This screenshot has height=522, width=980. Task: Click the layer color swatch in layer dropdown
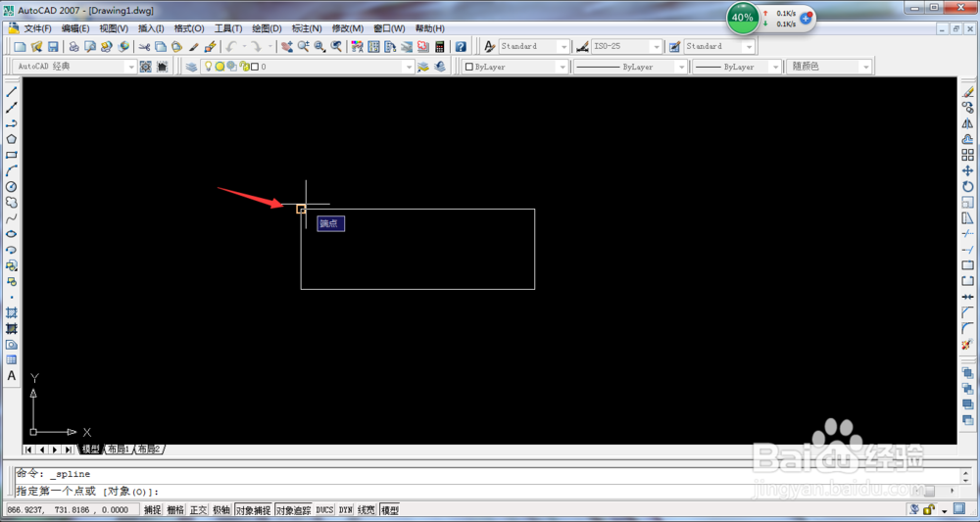pyautogui.click(x=255, y=67)
